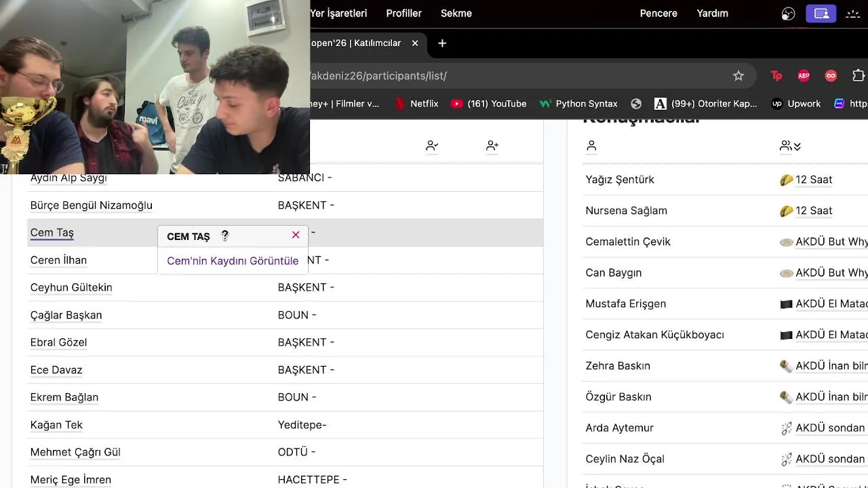
Task: Click Yeditepe- institution in Kağan Tek row
Action: coord(302,425)
